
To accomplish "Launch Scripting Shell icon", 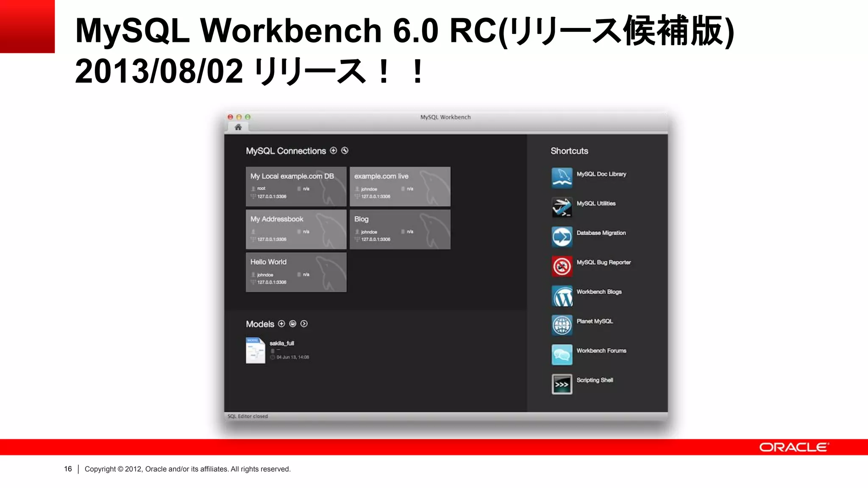I will click(x=562, y=384).
